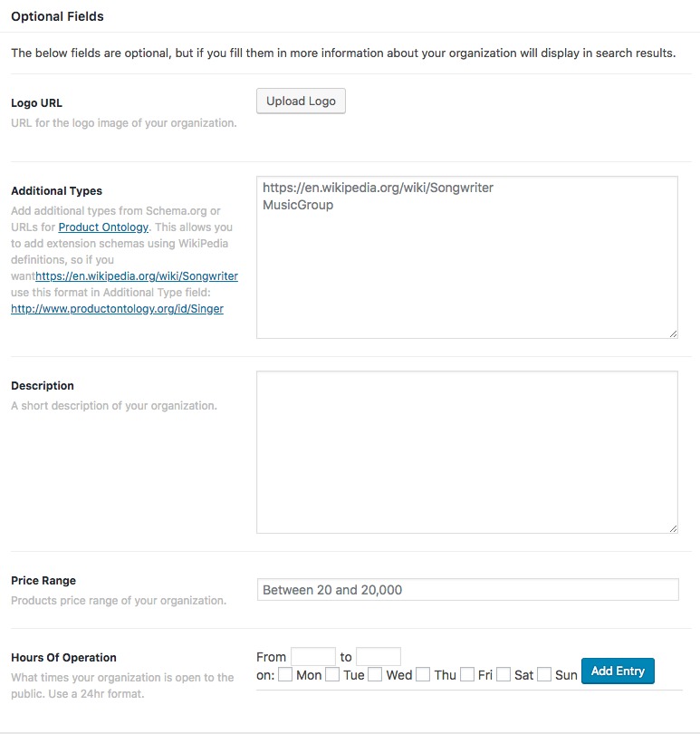
Task: Click the 'to' time input box
Action: coord(379,655)
